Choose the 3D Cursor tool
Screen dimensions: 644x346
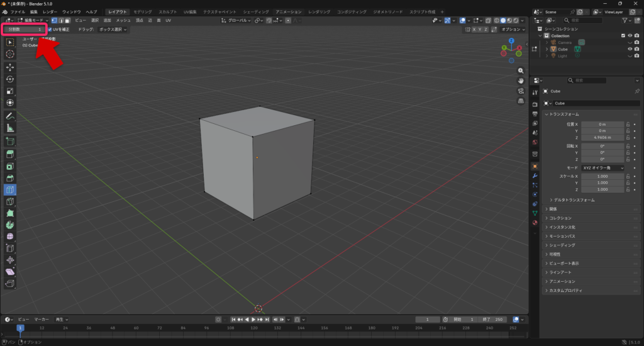[10, 54]
